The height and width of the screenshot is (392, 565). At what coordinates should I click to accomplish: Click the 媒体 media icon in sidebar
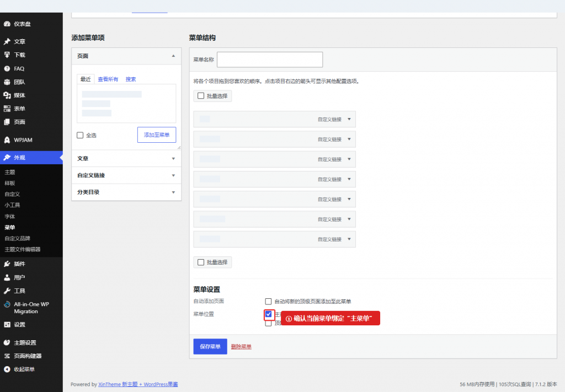[x=7, y=95]
